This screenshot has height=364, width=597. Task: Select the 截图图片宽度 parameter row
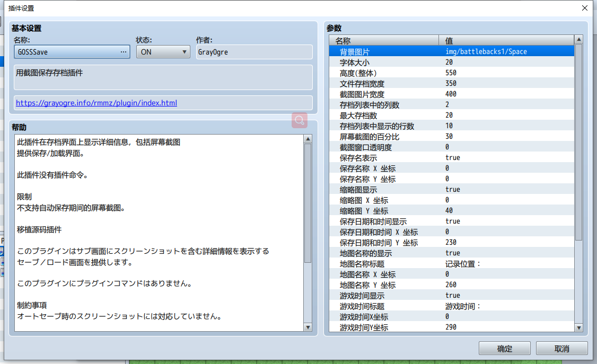coord(452,94)
